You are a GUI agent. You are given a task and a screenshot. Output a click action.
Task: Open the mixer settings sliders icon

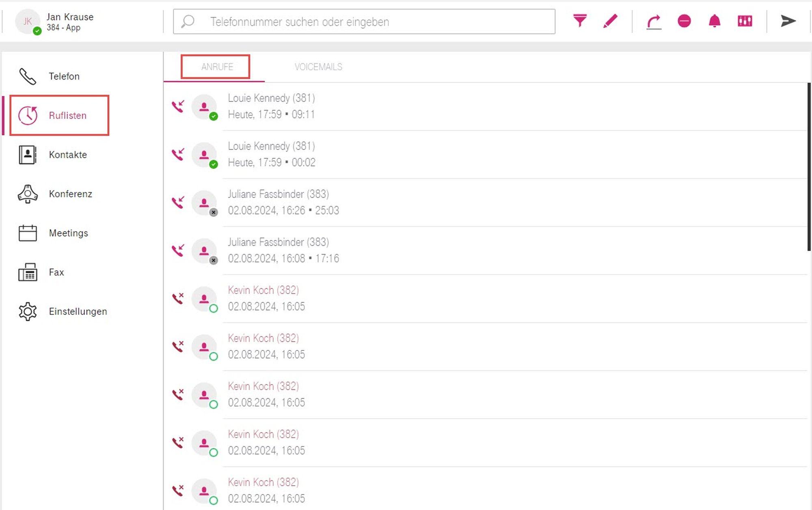pos(745,21)
